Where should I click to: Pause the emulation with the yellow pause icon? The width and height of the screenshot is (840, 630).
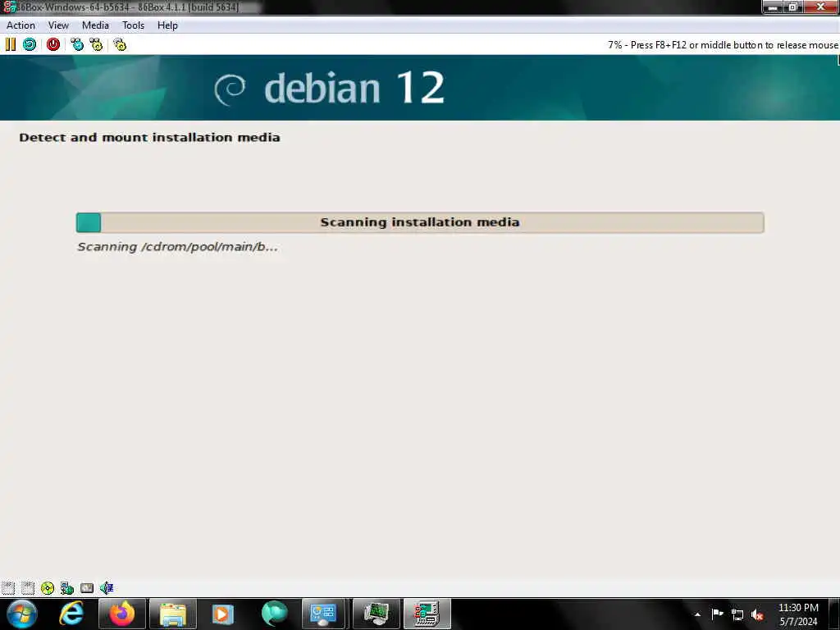[x=10, y=44]
